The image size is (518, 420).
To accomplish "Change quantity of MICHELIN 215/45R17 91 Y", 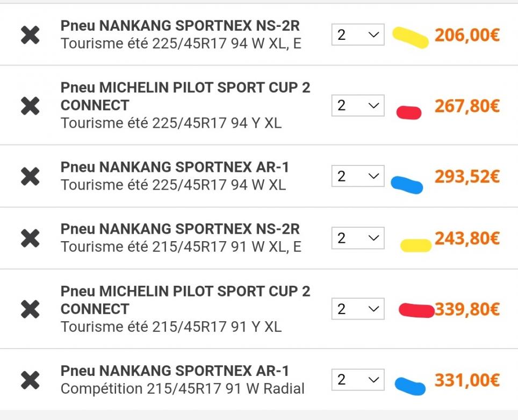I will pos(357,309).
